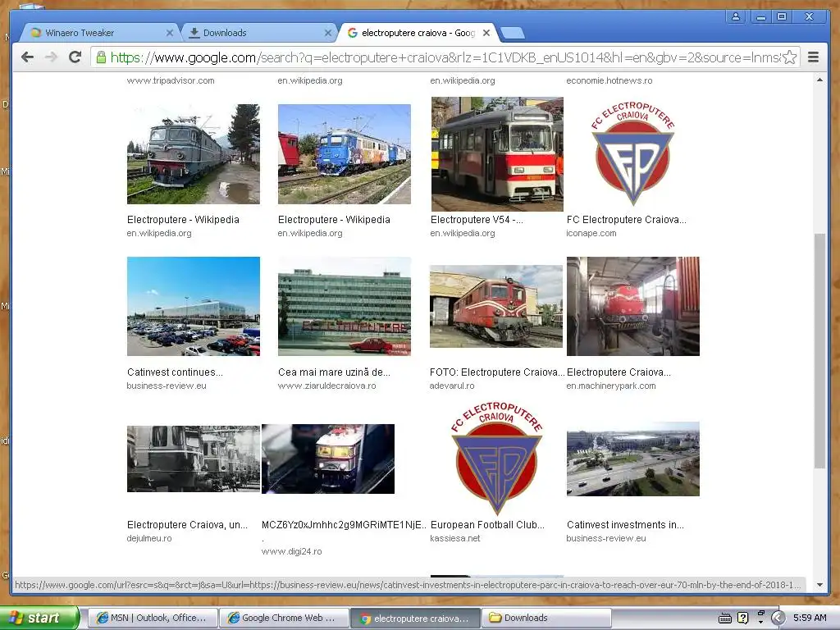Open the Downloads folder taskbar button
This screenshot has height=630, width=840.
click(546, 619)
